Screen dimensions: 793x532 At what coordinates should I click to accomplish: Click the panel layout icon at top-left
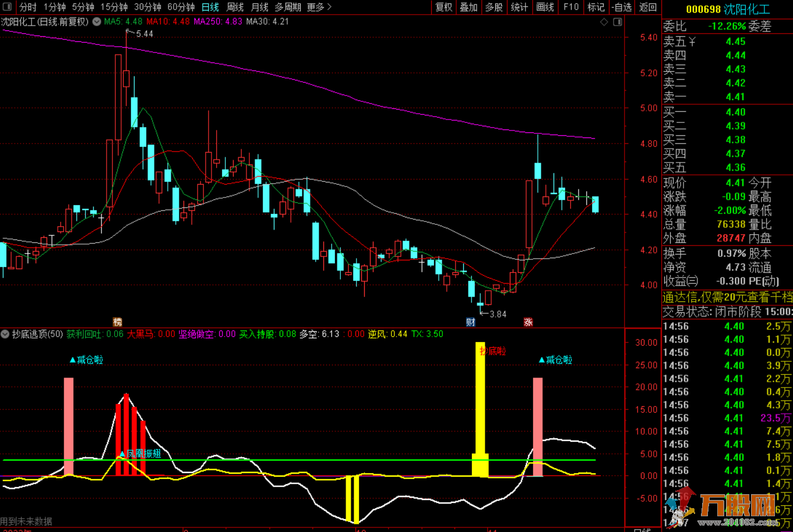coord(8,7)
